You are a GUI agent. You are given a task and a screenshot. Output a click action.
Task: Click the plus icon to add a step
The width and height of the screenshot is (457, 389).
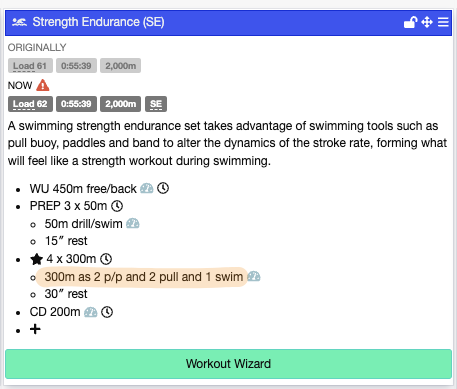[x=35, y=329]
